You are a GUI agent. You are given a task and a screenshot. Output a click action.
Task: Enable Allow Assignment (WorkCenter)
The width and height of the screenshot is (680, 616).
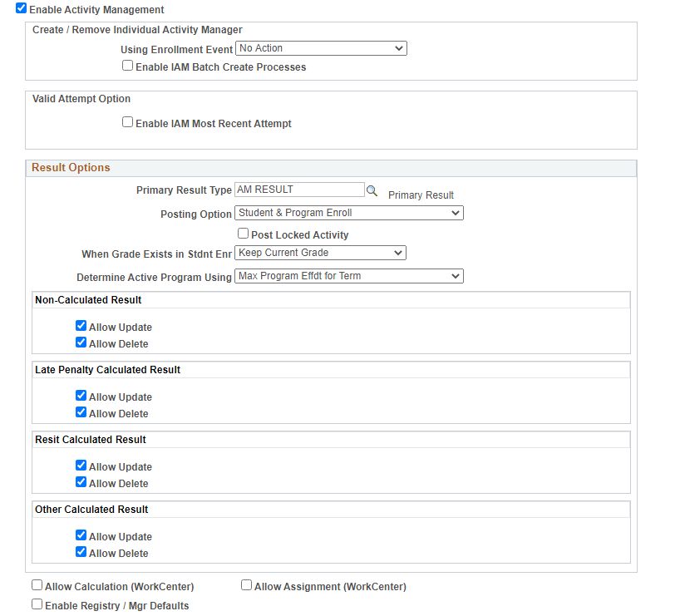(246, 585)
